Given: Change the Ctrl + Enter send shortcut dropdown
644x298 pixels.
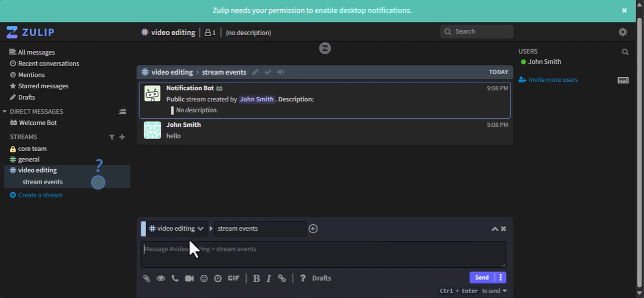Looking at the screenshot, I should point(473,291).
